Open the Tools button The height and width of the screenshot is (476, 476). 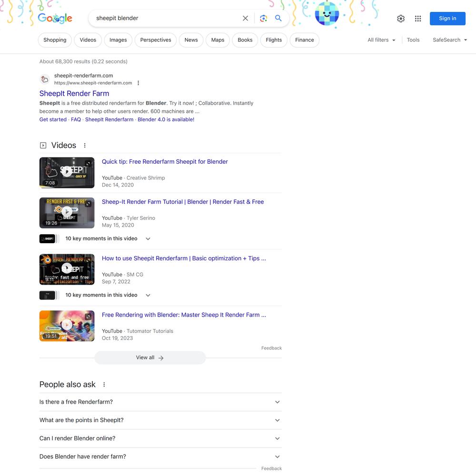pos(413,40)
